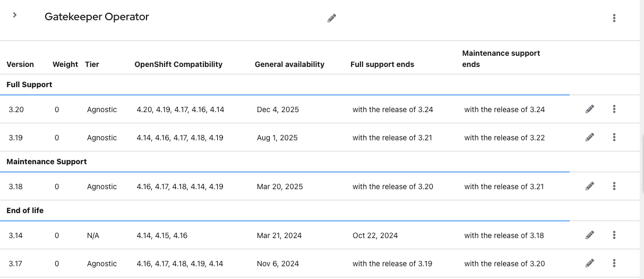Click the Version column header
This screenshot has height=279, width=644.
[x=20, y=64]
